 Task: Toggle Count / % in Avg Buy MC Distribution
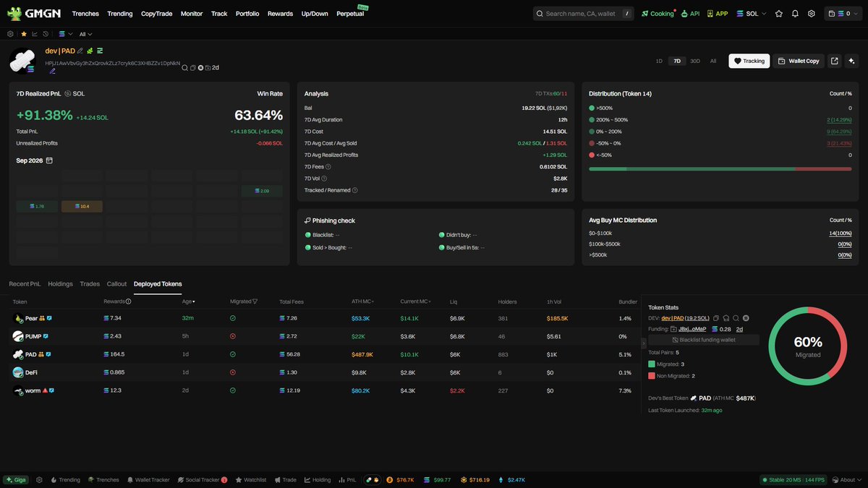tap(840, 220)
